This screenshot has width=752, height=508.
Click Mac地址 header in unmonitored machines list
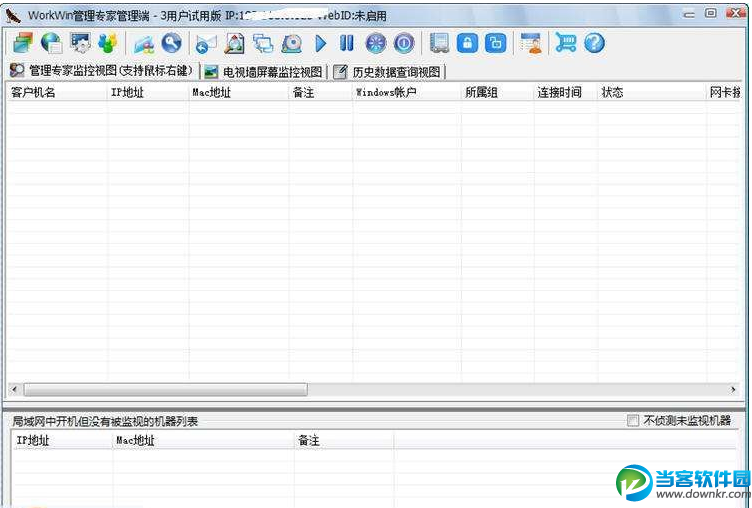click(203, 440)
